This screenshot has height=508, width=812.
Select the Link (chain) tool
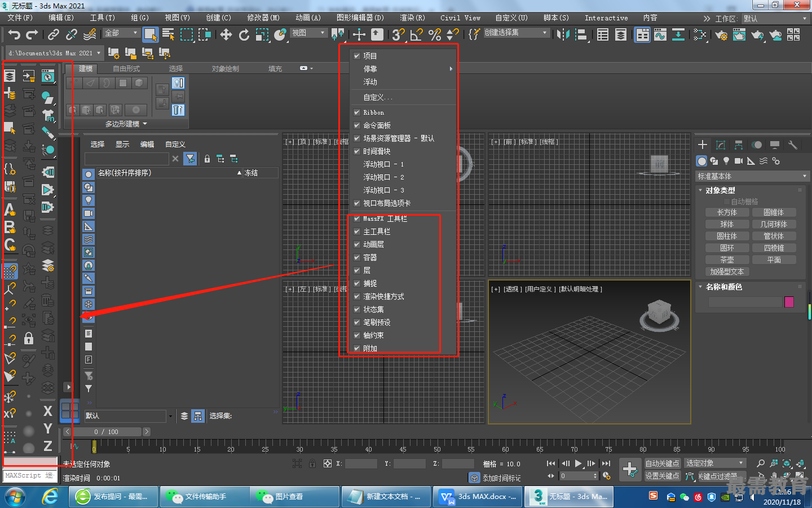[54, 34]
